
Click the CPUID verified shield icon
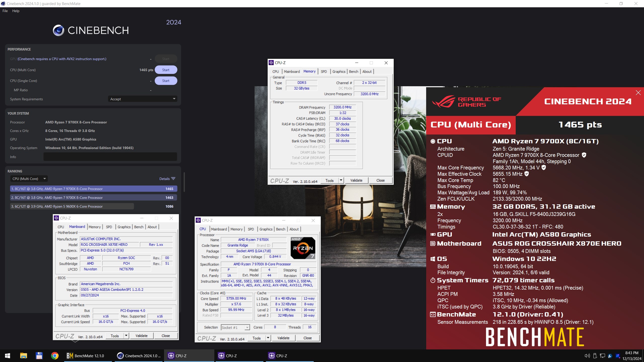click(584, 155)
